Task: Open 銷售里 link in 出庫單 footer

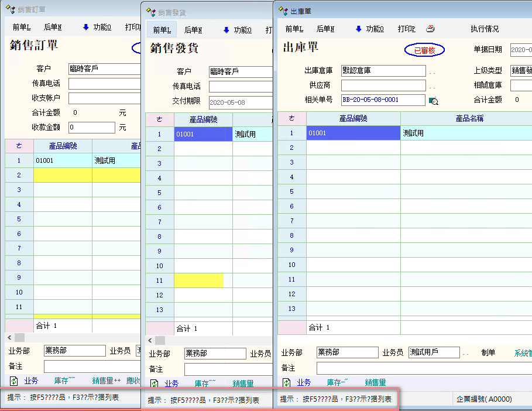Action: click(375, 382)
